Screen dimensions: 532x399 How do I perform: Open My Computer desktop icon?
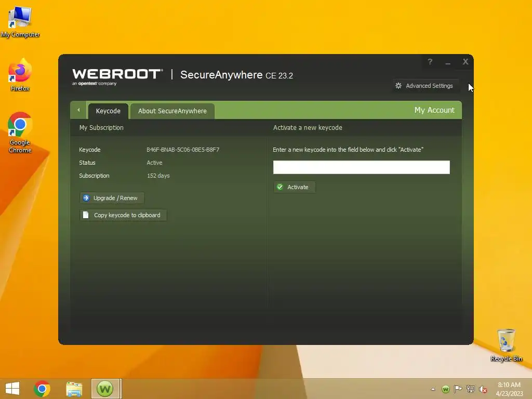[x=20, y=22]
